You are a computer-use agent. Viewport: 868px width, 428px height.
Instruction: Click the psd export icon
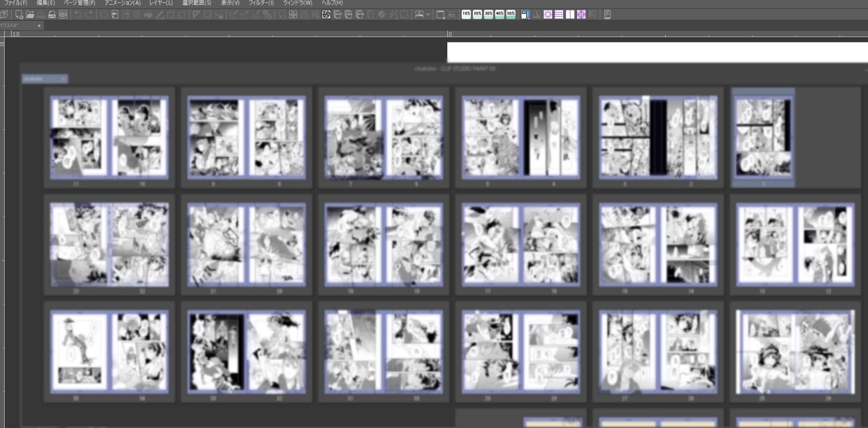(338, 14)
